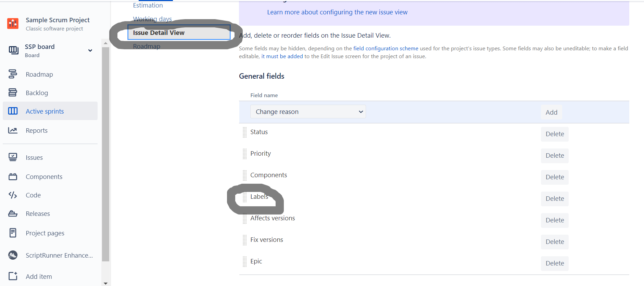Add the selected general field
Viewport: 644px width, 286px height.
point(551,112)
